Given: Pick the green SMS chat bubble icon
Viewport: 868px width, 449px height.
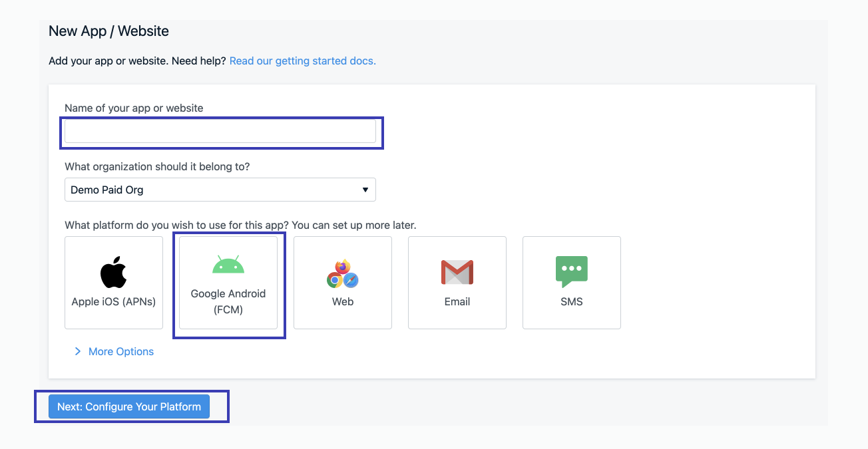Looking at the screenshot, I should (571, 271).
